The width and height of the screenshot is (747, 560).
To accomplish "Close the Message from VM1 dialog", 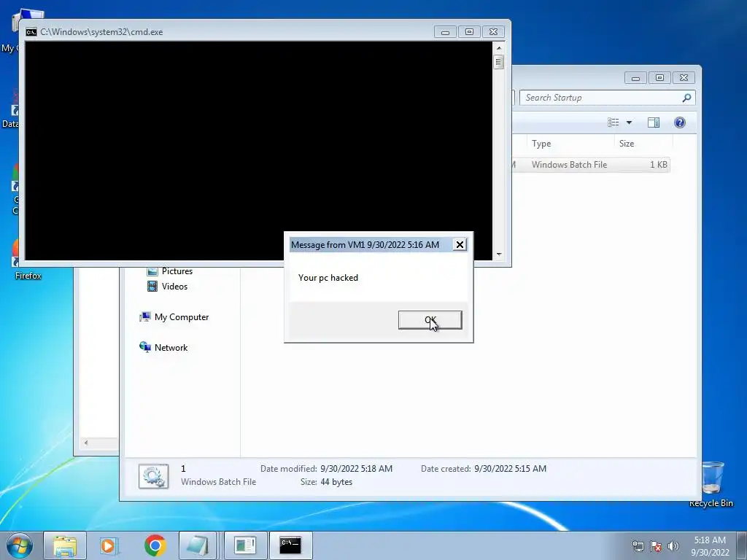I will coord(460,245).
